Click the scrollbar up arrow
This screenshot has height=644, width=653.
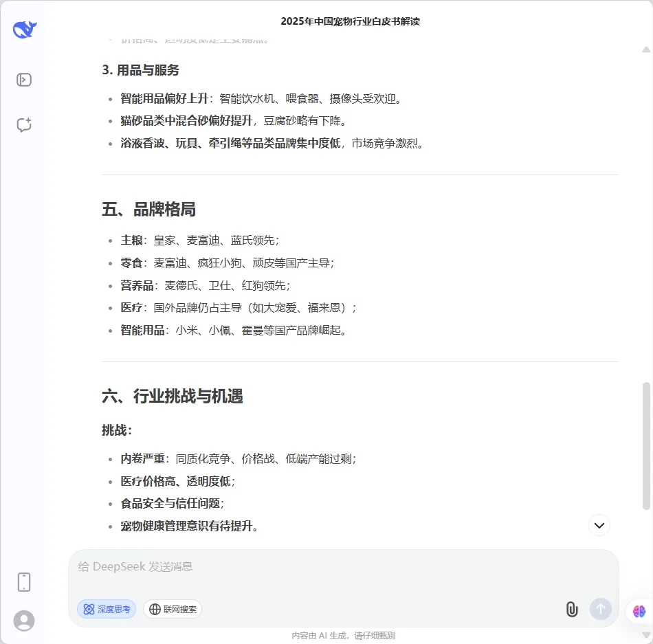[x=646, y=49]
